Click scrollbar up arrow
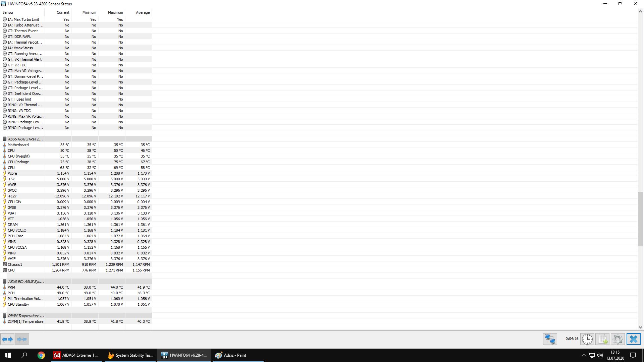Image resolution: width=644 pixels, height=362 pixels. pyautogui.click(x=640, y=11)
